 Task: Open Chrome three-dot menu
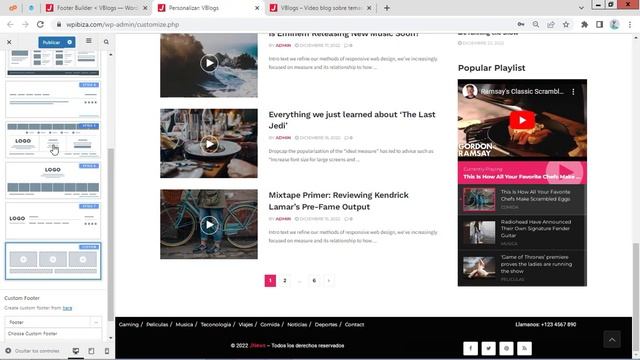point(630,24)
